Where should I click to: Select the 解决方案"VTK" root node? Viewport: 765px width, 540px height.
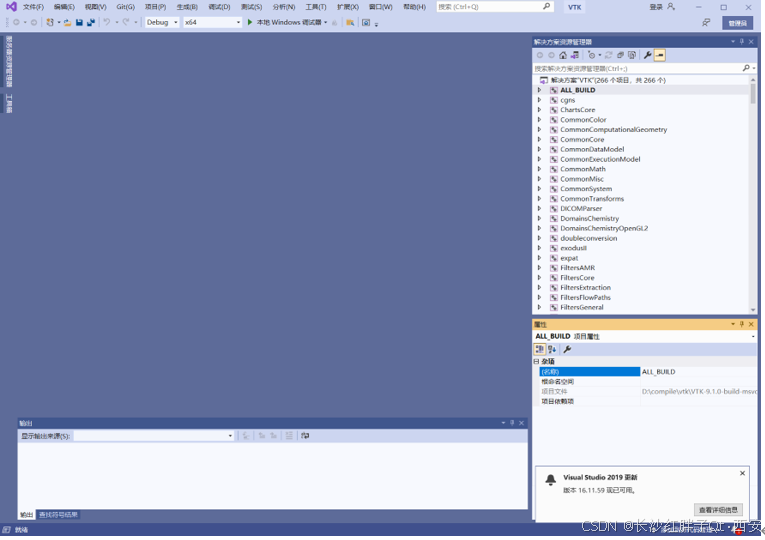608,80
